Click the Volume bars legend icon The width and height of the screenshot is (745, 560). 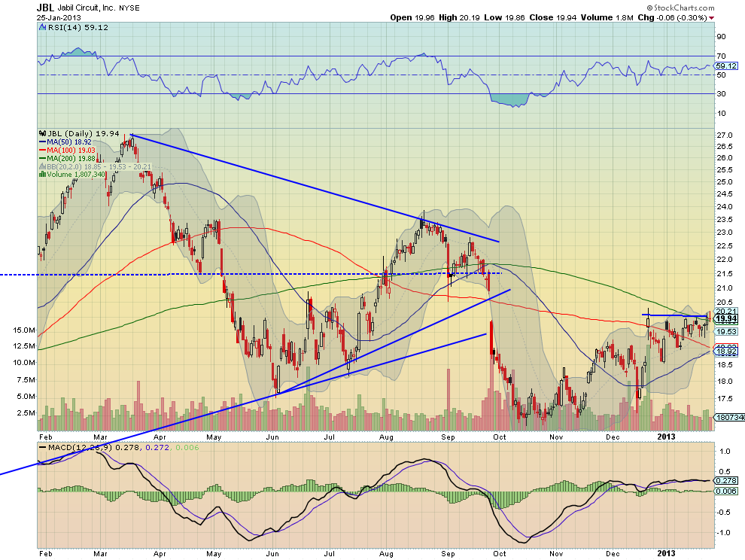pos(42,174)
